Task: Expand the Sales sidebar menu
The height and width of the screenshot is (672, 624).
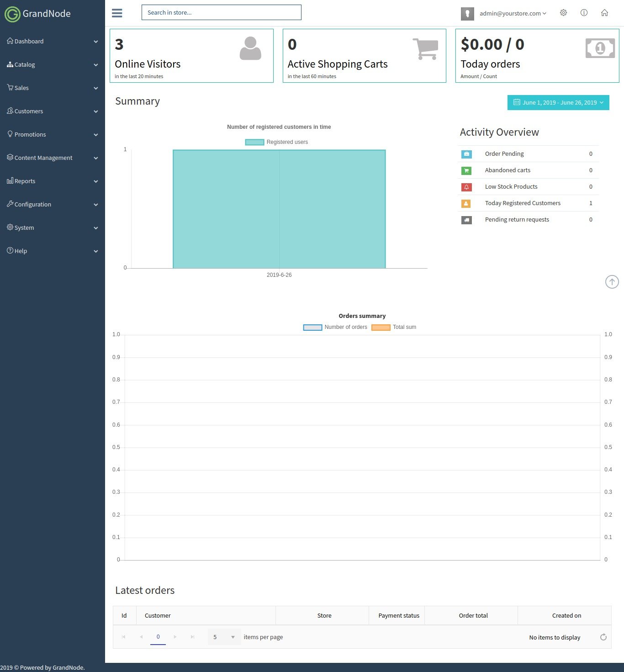Action: pos(52,88)
